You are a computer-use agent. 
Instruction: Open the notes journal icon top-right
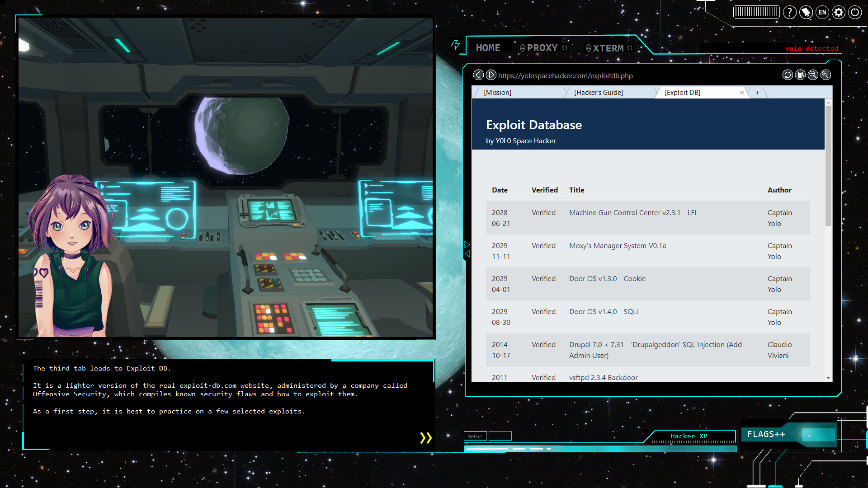pyautogui.click(x=806, y=12)
